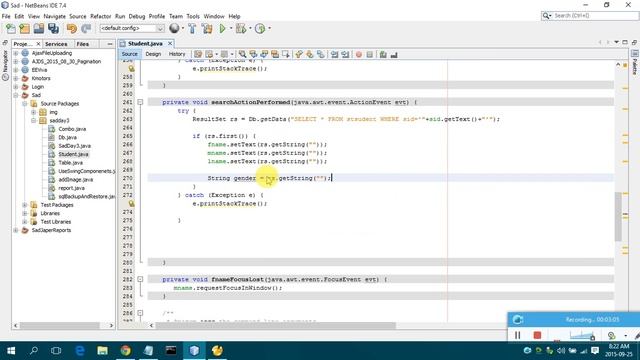640x360 pixels.
Task: Close the Student.java editor tab
Action: pos(170,43)
